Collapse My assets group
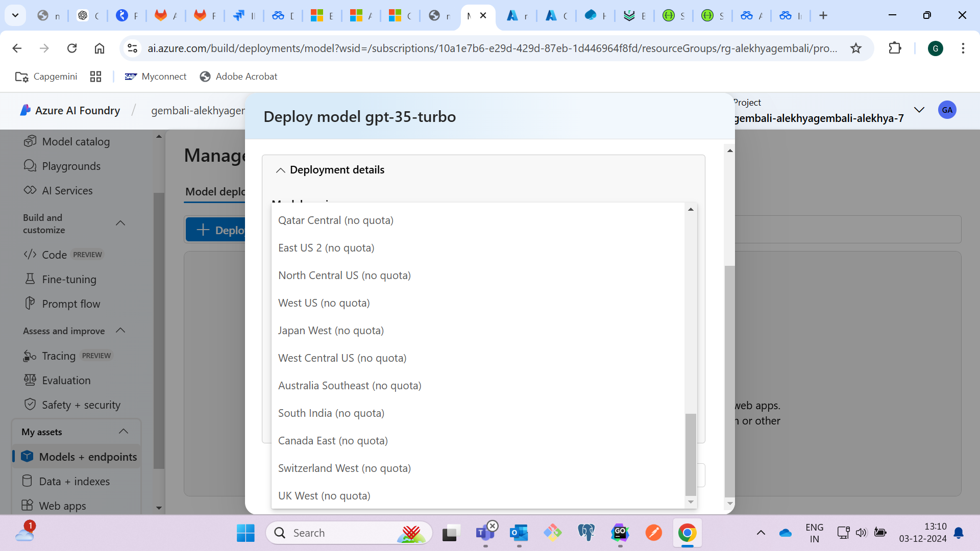The width and height of the screenshot is (980, 551). point(124,432)
